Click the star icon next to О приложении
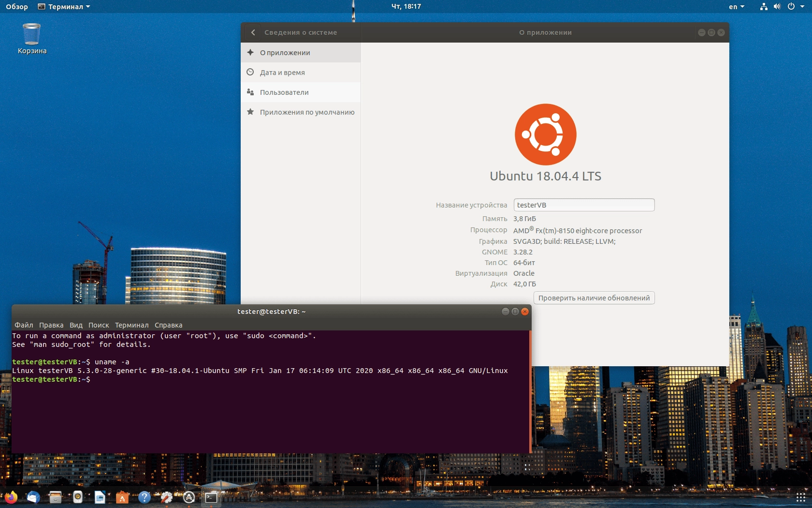Screen dimensions: 812x508 (x=250, y=52)
